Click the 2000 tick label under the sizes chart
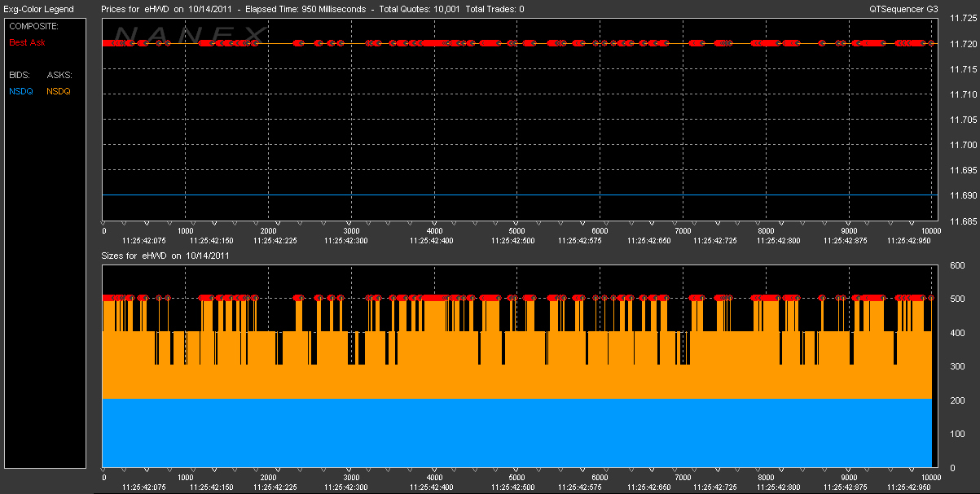 tap(269, 478)
